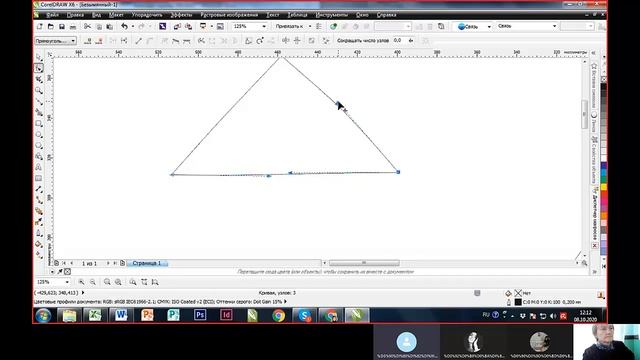Viewport: 640px width, 360px height.
Task: Select the Outline Pen tool in the toolbox
Action: point(39,233)
